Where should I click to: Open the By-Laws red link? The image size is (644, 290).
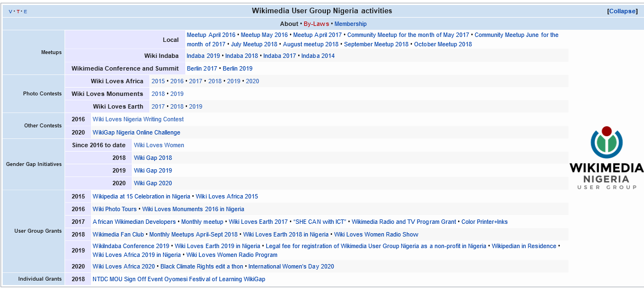click(316, 24)
